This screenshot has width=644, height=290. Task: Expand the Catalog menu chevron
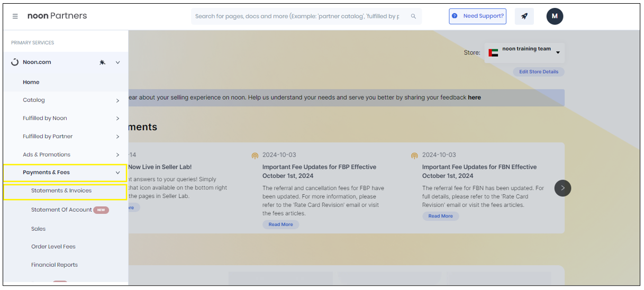click(117, 101)
